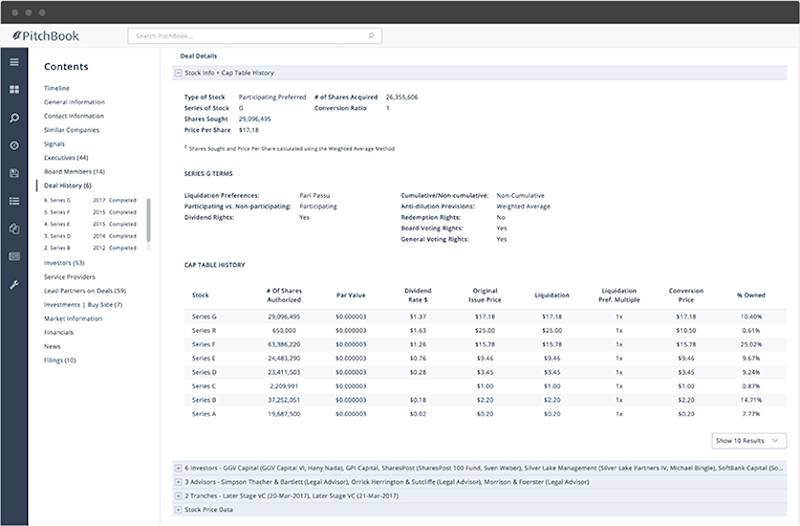Click the Series A cap table row
800x526 pixels.
(x=485, y=414)
